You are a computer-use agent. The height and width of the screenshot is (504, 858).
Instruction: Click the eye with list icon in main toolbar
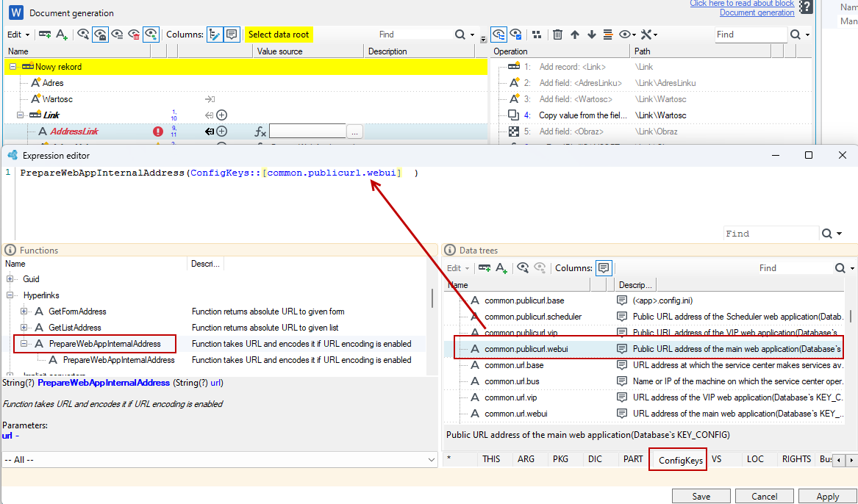(117, 35)
